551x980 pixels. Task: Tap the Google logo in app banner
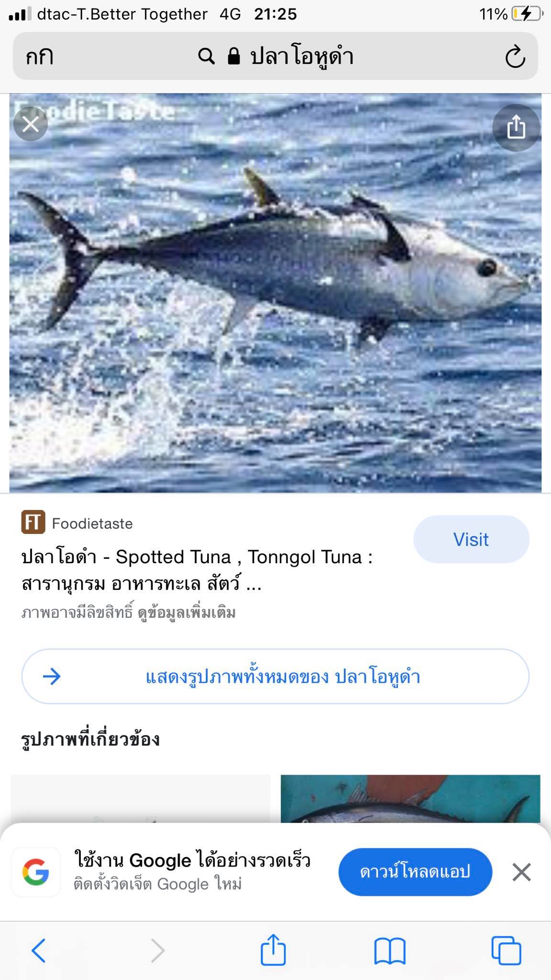36,872
